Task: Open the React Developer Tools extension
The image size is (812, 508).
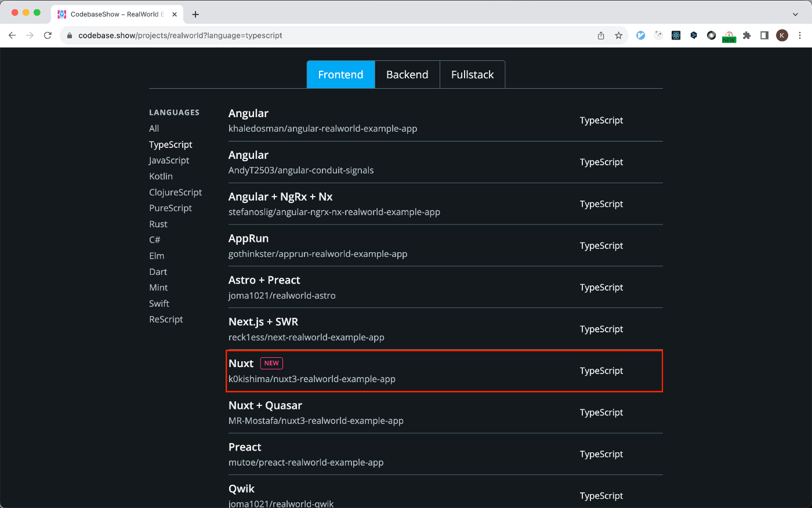Action: click(676, 35)
